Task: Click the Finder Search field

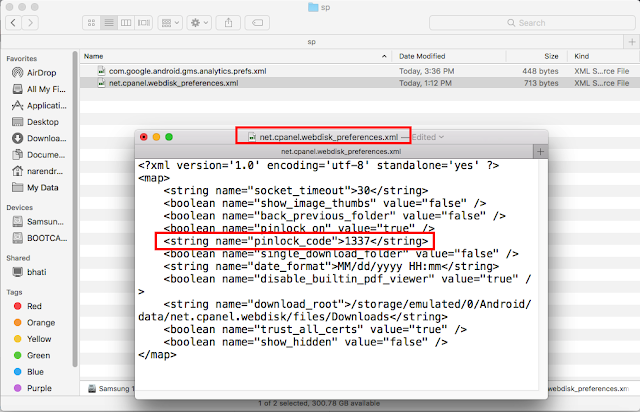Action: coord(532,23)
